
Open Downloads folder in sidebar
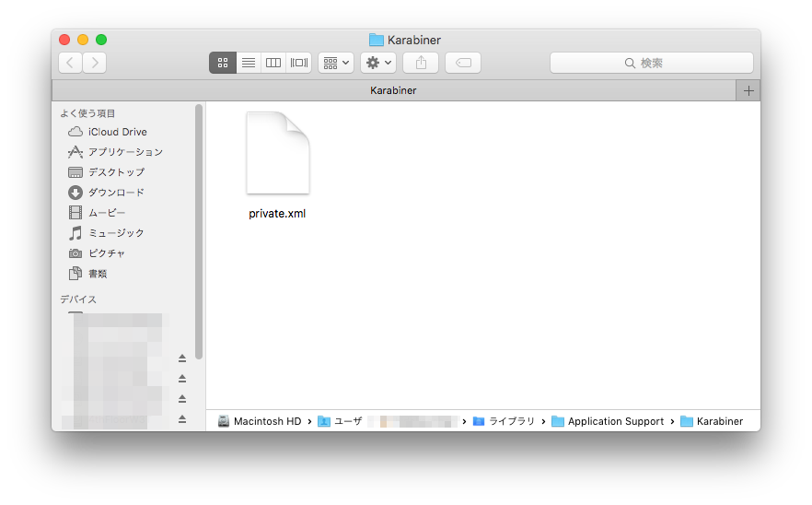pyautogui.click(x=116, y=193)
